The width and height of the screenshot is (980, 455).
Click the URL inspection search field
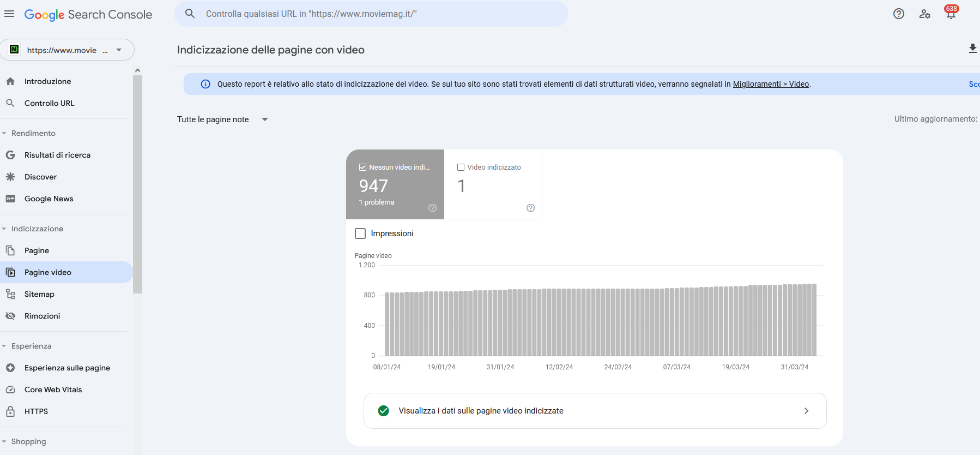point(371,14)
